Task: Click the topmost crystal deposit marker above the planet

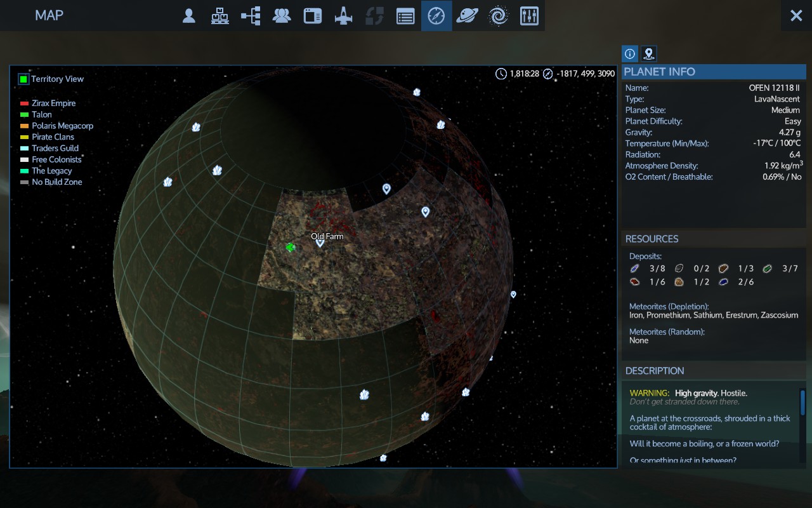Action: point(417,92)
